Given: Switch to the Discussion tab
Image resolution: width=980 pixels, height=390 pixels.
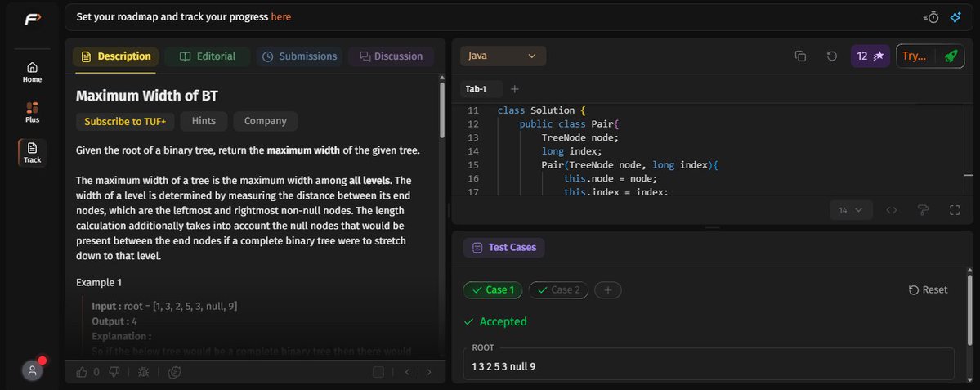Looking at the screenshot, I should pos(392,56).
